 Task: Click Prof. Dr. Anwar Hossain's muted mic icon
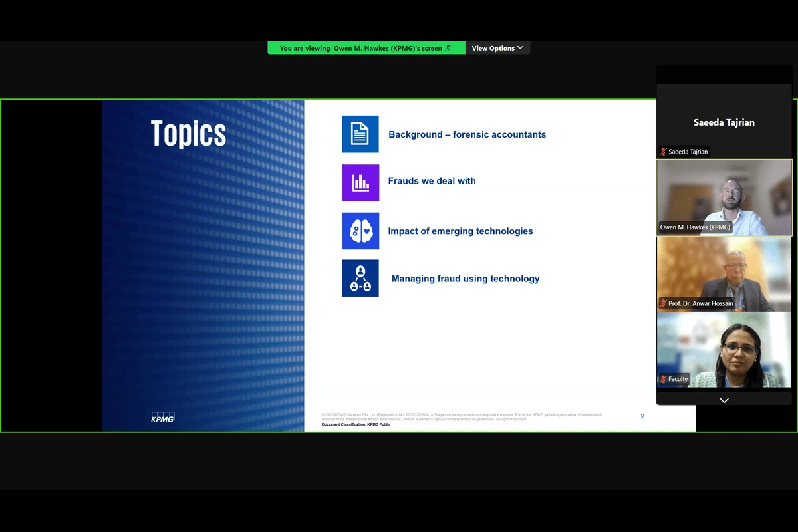point(663,303)
